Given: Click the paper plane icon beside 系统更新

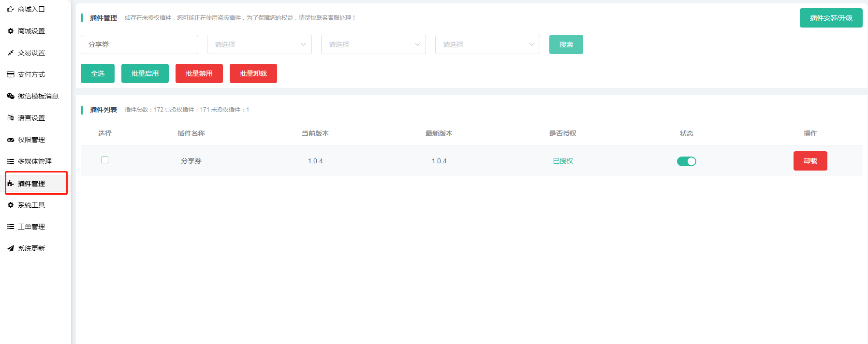Looking at the screenshot, I should coord(10,248).
